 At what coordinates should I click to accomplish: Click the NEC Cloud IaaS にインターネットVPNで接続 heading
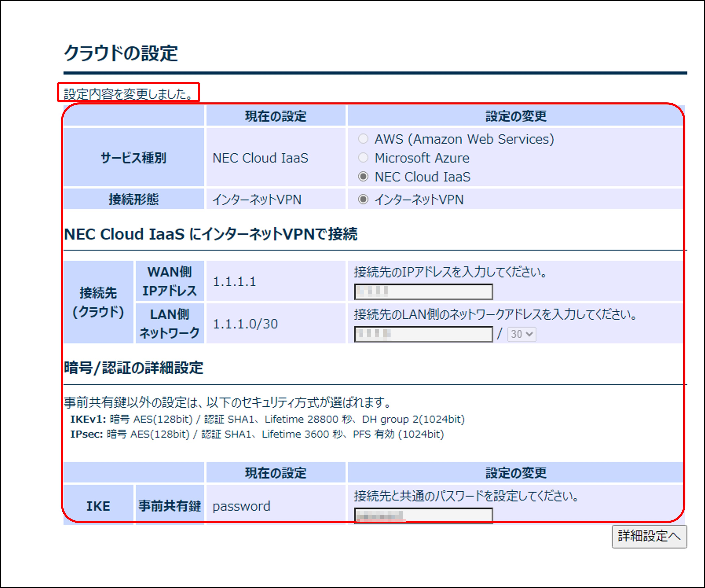coord(210,234)
